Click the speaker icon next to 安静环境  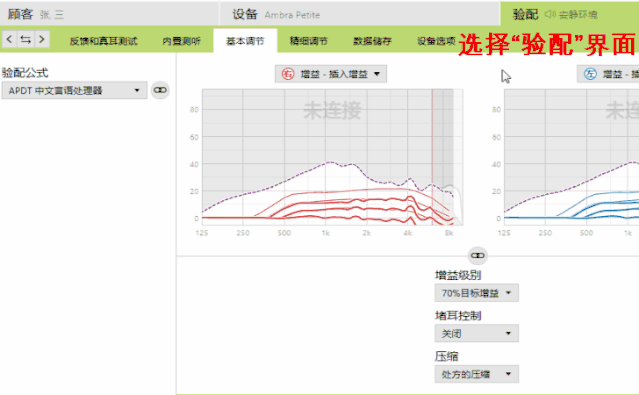tap(550, 15)
